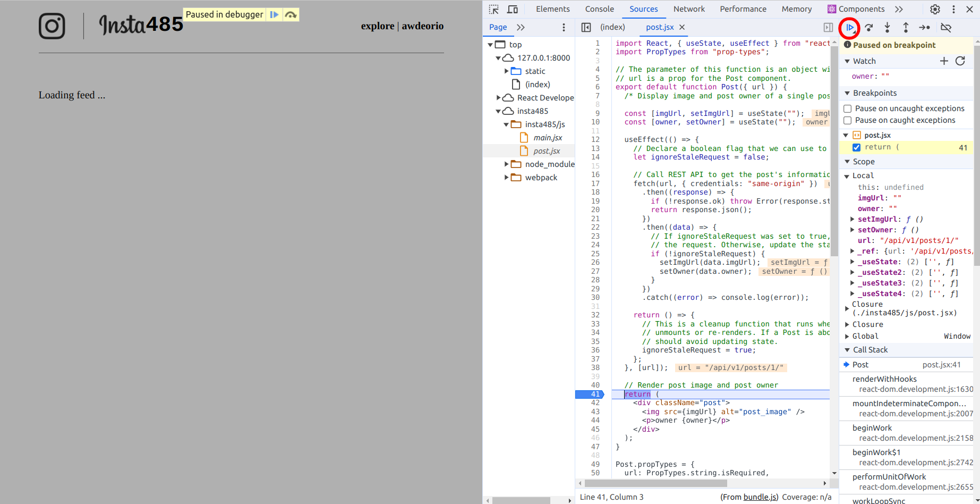This screenshot has width=980, height=504.
Task: Hide the debugger sidebar icon
Action: coord(828,27)
